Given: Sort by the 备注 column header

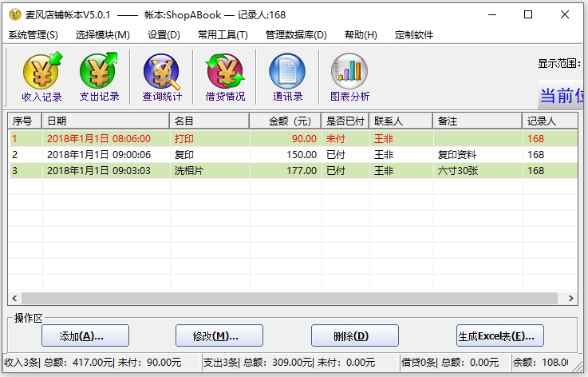Looking at the screenshot, I should (x=478, y=121).
